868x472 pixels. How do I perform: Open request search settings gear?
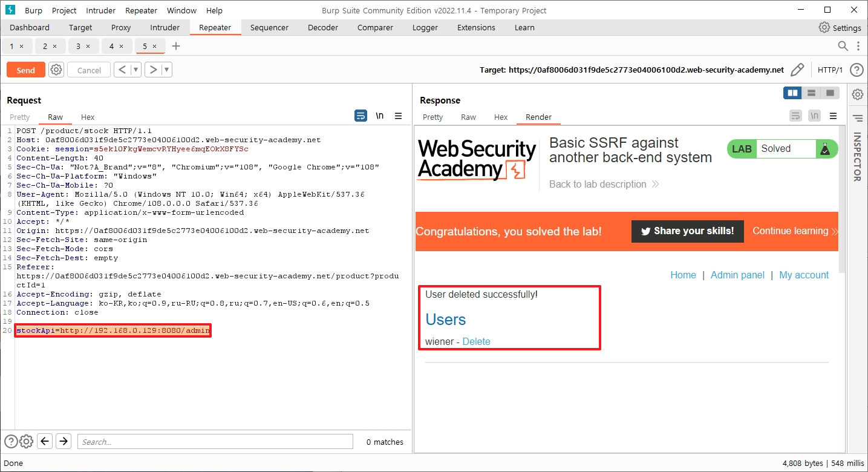coord(26,441)
